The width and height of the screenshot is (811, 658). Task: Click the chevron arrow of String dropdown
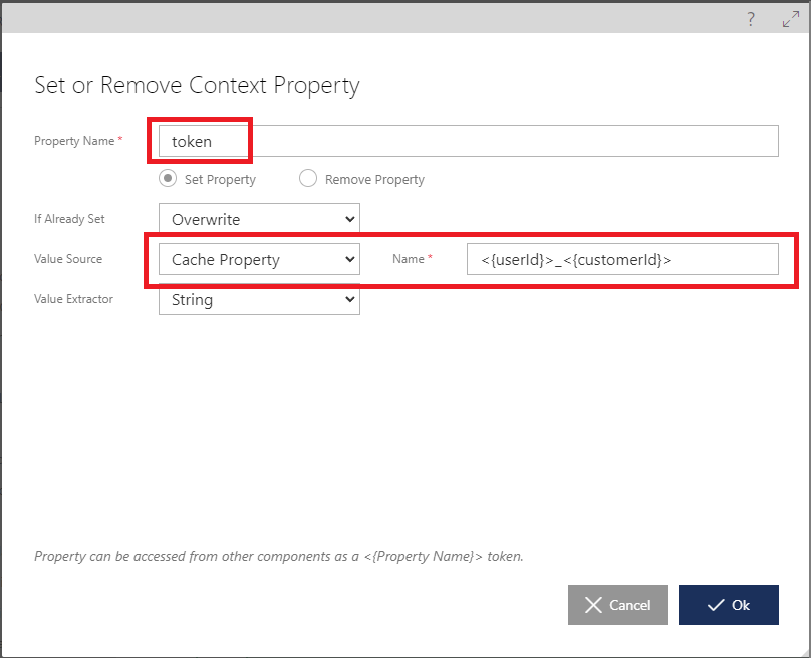tap(350, 299)
